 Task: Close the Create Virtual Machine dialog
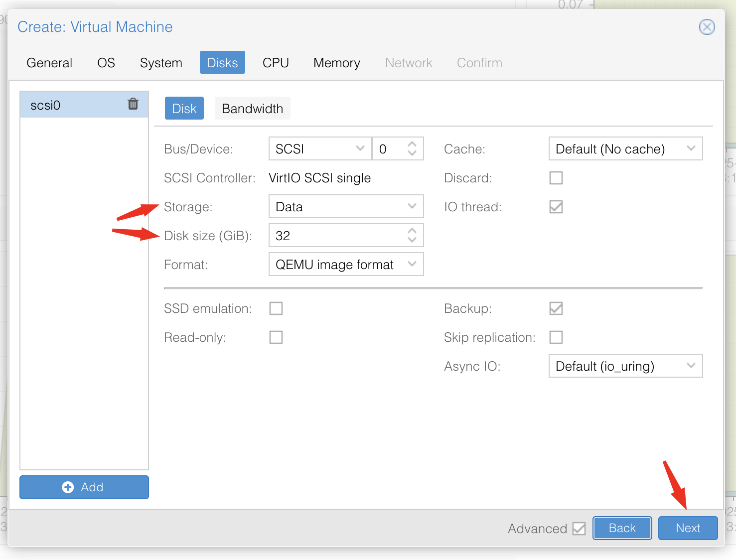707,27
